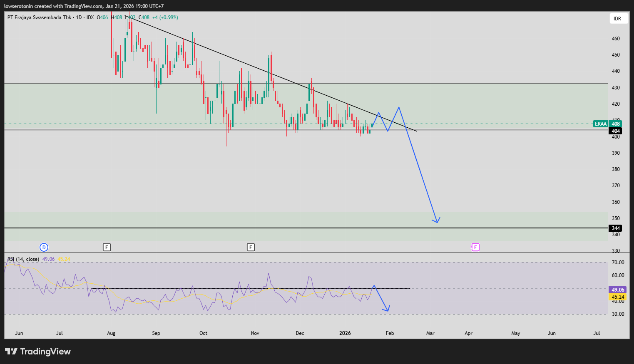Click the yellow 45.24 RSI average tag

pos(618,297)
